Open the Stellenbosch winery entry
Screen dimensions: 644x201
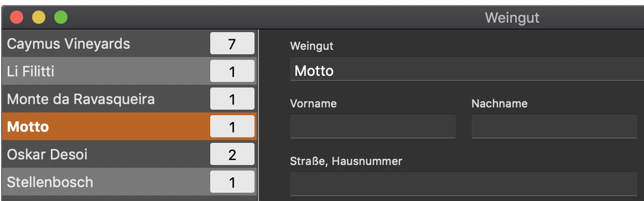pos(129,182)
